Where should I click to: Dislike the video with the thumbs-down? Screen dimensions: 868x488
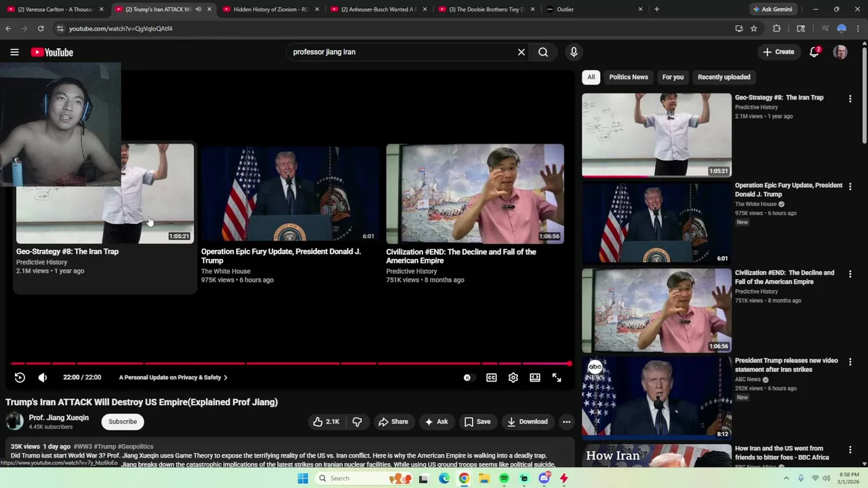coord(357,422)
